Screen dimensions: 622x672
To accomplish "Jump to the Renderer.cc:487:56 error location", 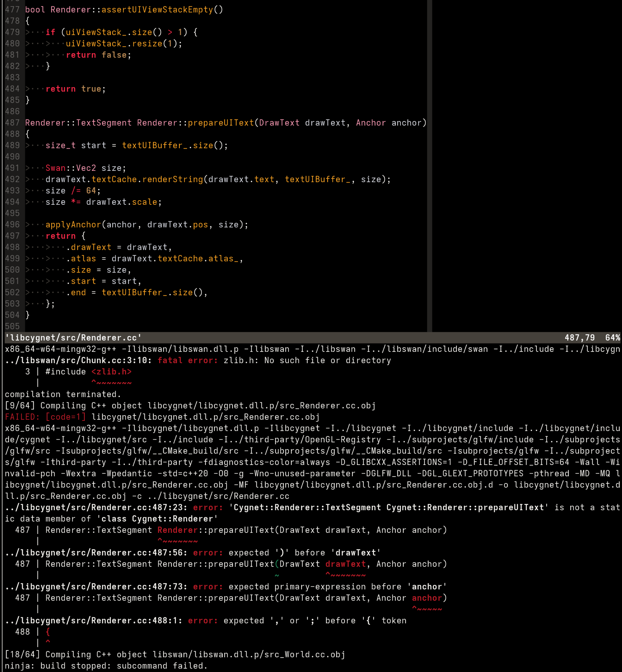I will click(x=96, y=552).
